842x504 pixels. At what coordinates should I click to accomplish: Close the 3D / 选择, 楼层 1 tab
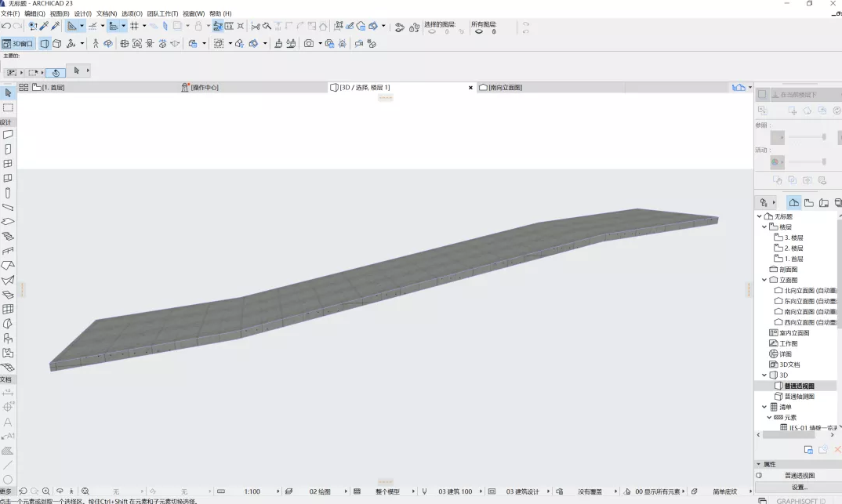(x=471, y=88)
